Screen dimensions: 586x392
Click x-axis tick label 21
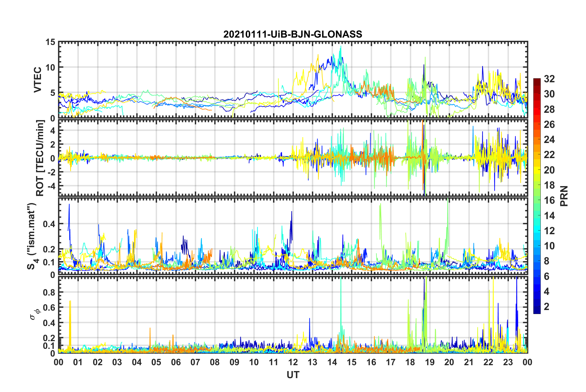[469, 362]
